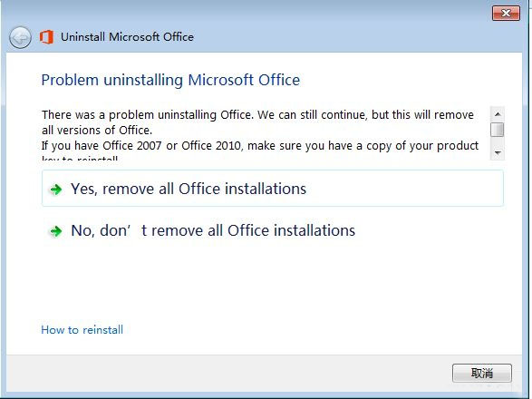Image resolution: width=532 pixels, height=399 pixels.
Task: Cancel with the 取消 button
Action: click(482, 373)
